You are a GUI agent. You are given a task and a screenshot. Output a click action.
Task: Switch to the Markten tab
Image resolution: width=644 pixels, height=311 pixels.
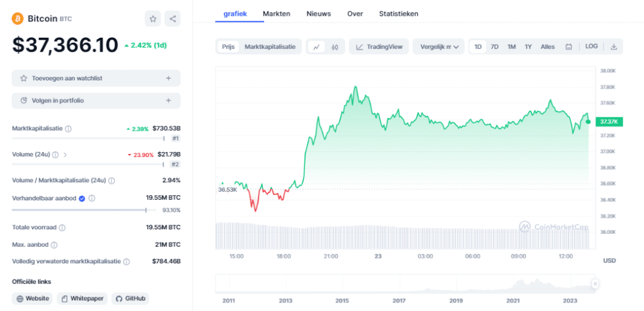277,14
